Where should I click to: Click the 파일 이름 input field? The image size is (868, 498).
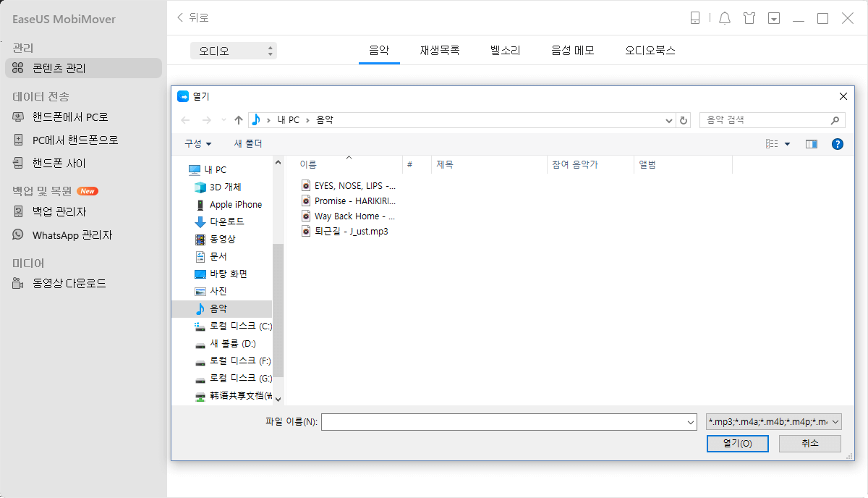503,422
